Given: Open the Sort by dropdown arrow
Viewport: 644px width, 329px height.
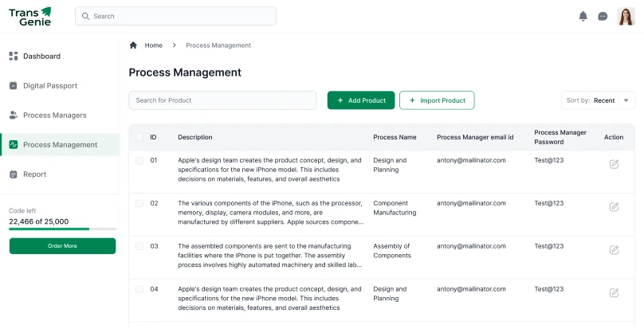Looking at the screenshot, I should tap(626, 100).
